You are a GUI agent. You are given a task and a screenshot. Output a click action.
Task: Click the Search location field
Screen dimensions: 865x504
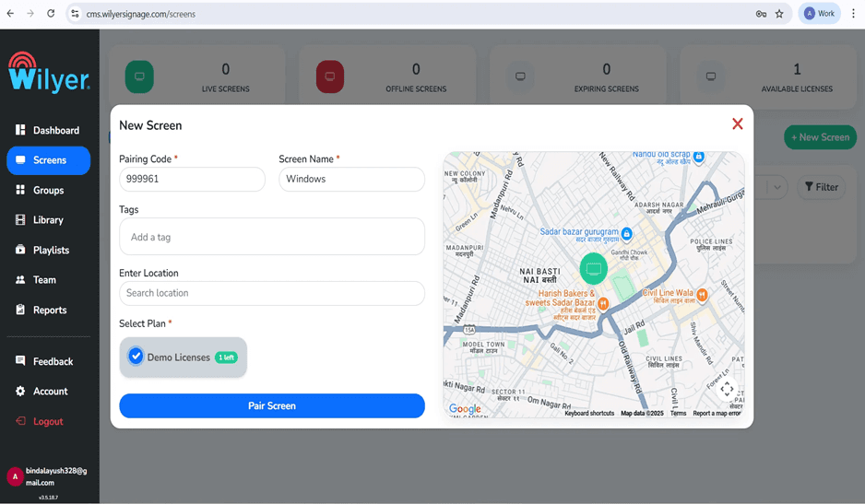272,293
